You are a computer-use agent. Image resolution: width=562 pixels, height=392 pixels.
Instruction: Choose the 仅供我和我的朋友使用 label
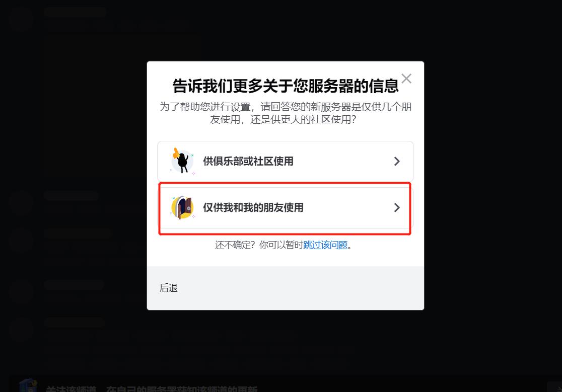pos(253,208)
